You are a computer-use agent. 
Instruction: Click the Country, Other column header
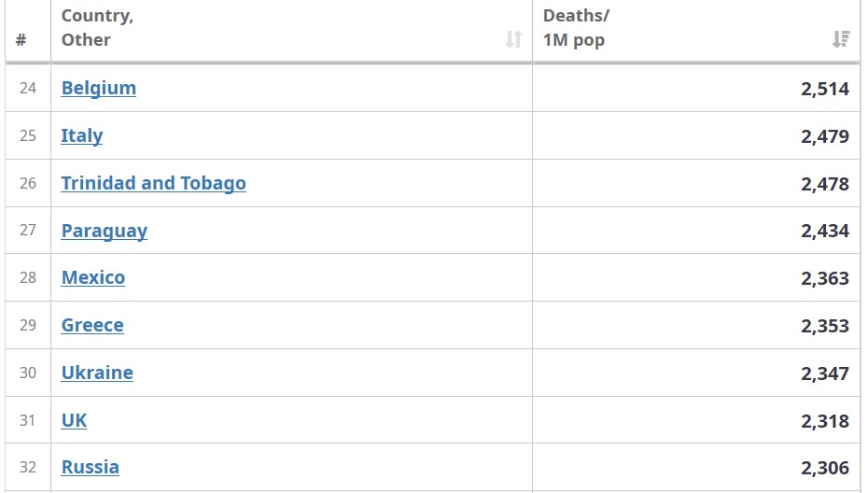pyautogui.click(x=292, y=31)
